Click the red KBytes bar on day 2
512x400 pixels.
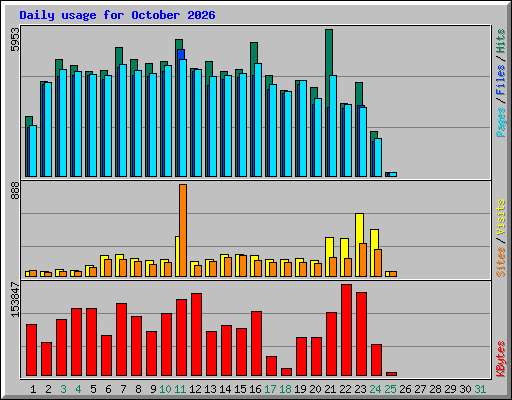(x=46, y=359)
